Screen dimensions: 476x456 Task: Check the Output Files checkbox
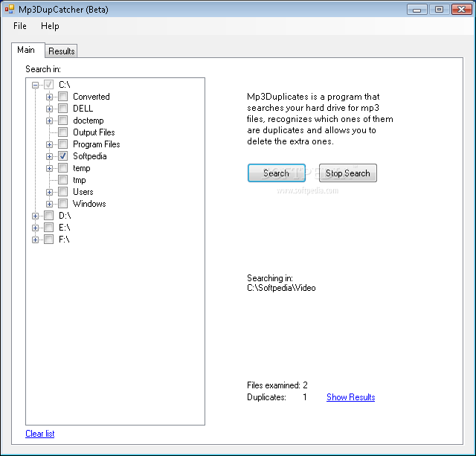pyautogui.click(x=62, y=132)
